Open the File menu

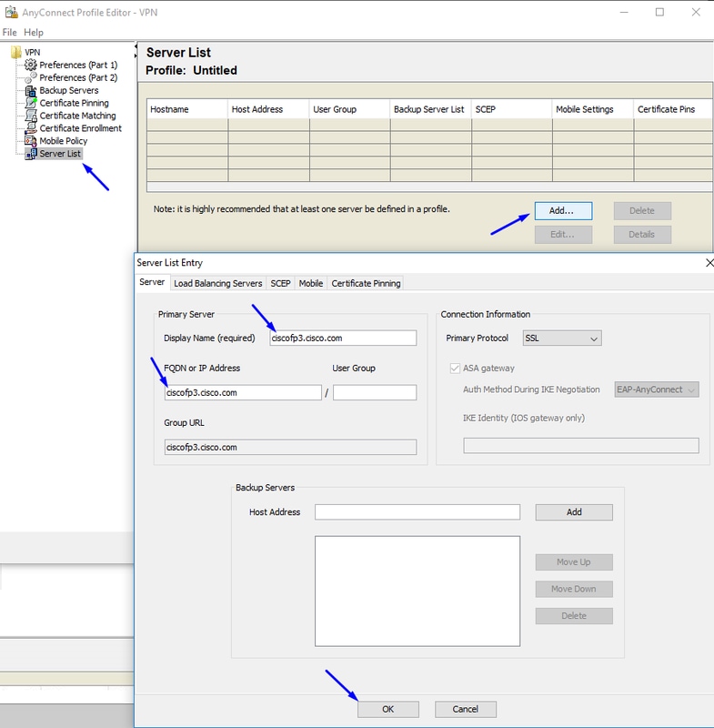10,32
